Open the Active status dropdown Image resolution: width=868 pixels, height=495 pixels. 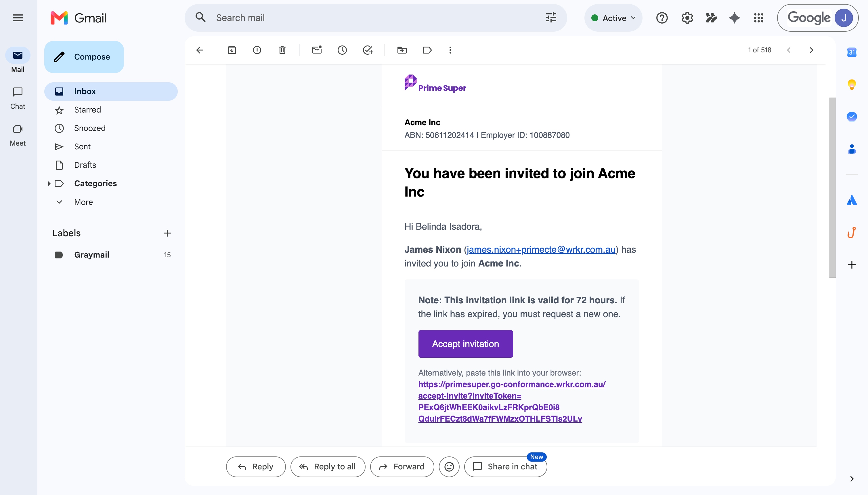click(x=613, y=18)
